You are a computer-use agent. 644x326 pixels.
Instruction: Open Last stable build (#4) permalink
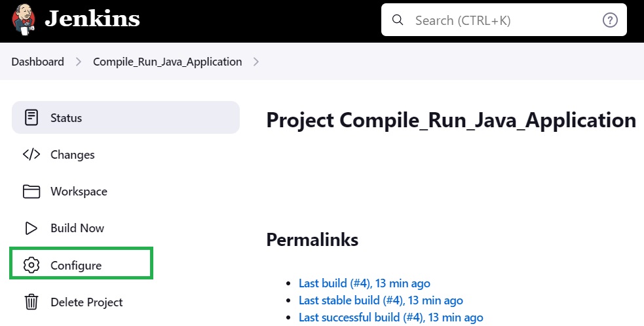[x=381, y=300]
